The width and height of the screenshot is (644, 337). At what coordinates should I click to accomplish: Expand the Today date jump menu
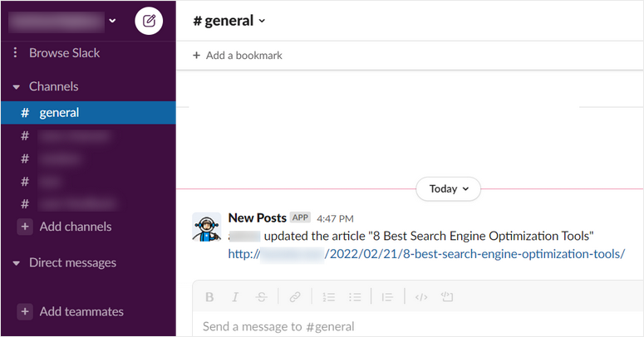point(449,188)
